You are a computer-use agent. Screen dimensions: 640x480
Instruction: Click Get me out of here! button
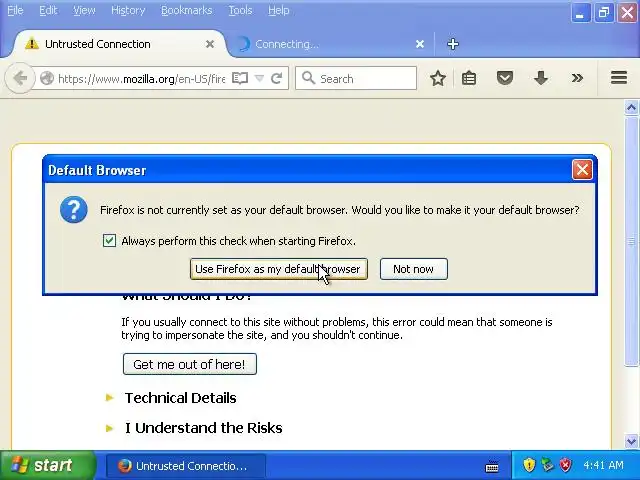coord(190,364)
